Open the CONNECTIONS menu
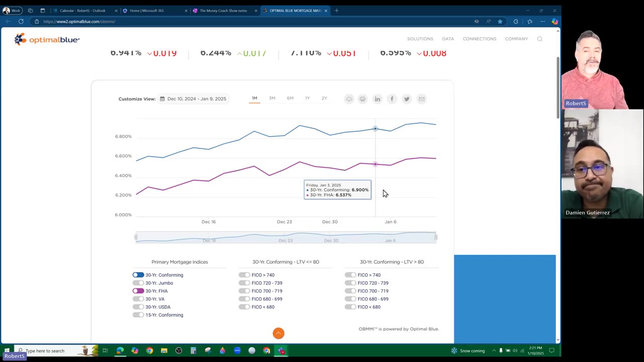This screenshot has width=644, height=362. 479,39
